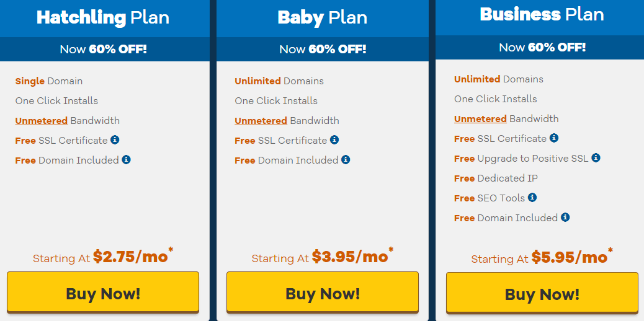Image resolution: width=644 pixels, height=321 pixels.
Task: Click info icon beside Baby plan Free Domain Included
Action: click(x=346, y=160)
